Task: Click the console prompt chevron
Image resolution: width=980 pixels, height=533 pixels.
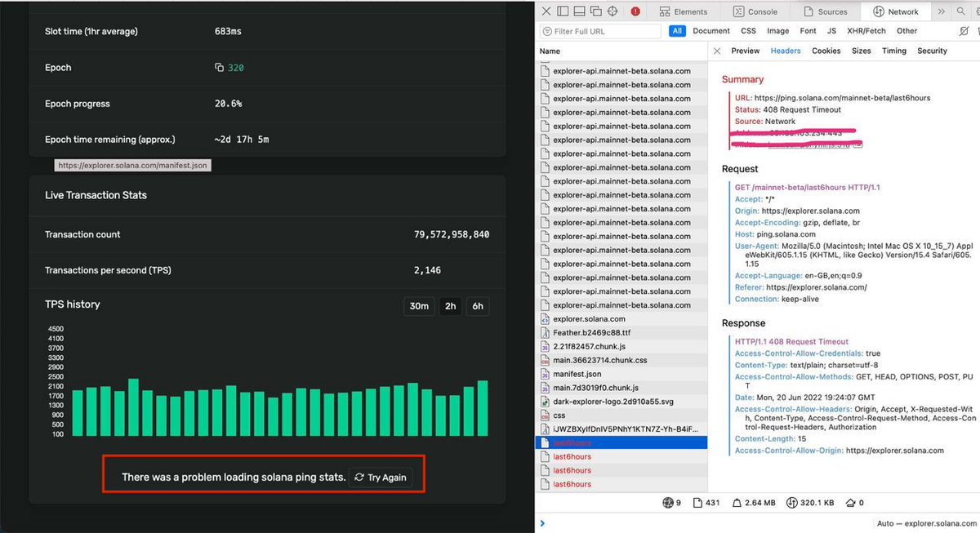Action: 542,523
